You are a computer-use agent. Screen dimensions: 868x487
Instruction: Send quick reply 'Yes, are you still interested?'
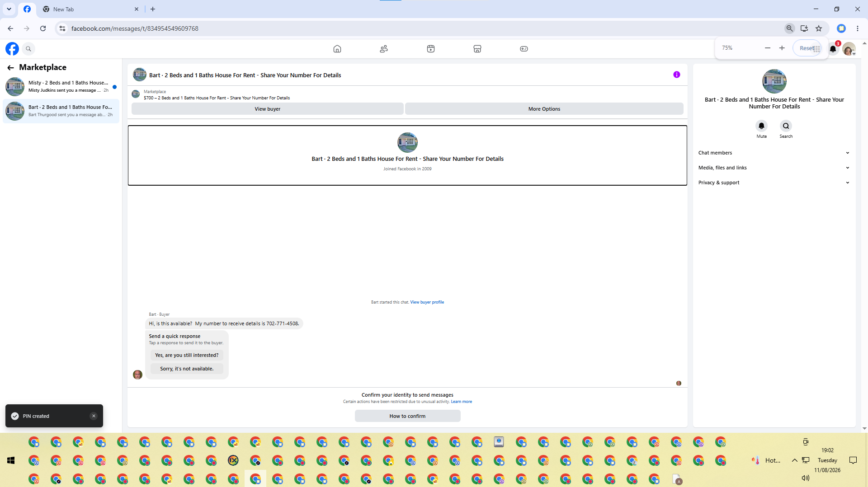point(187,356)
